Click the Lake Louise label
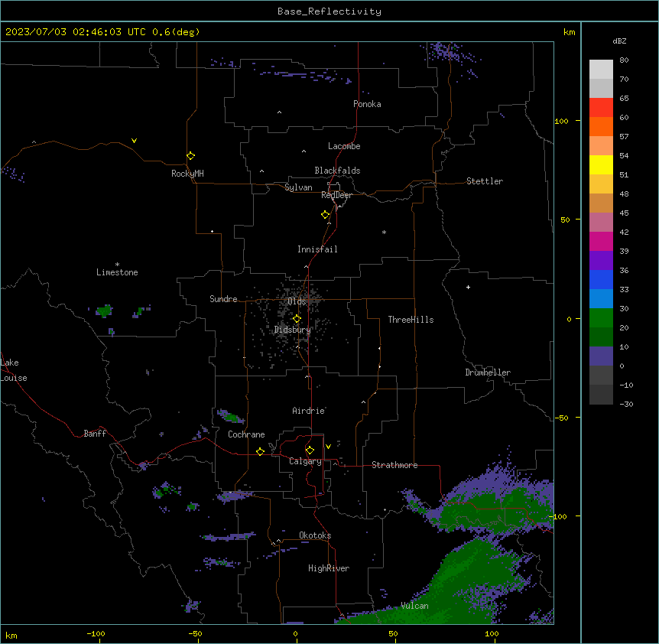The image size is (659, 644). pos(14,370)
